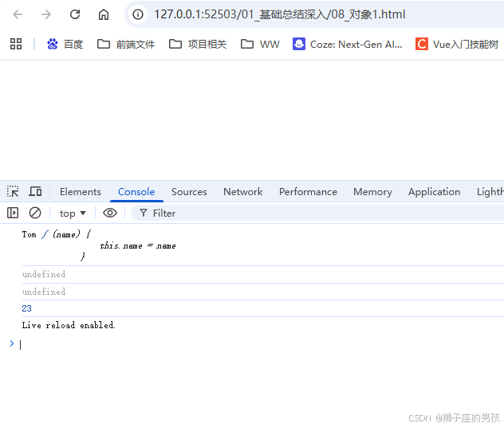Image resolution: width=504 pixels, height=427 pixels.
Task: Reload the current page
Action: point(75,14)
